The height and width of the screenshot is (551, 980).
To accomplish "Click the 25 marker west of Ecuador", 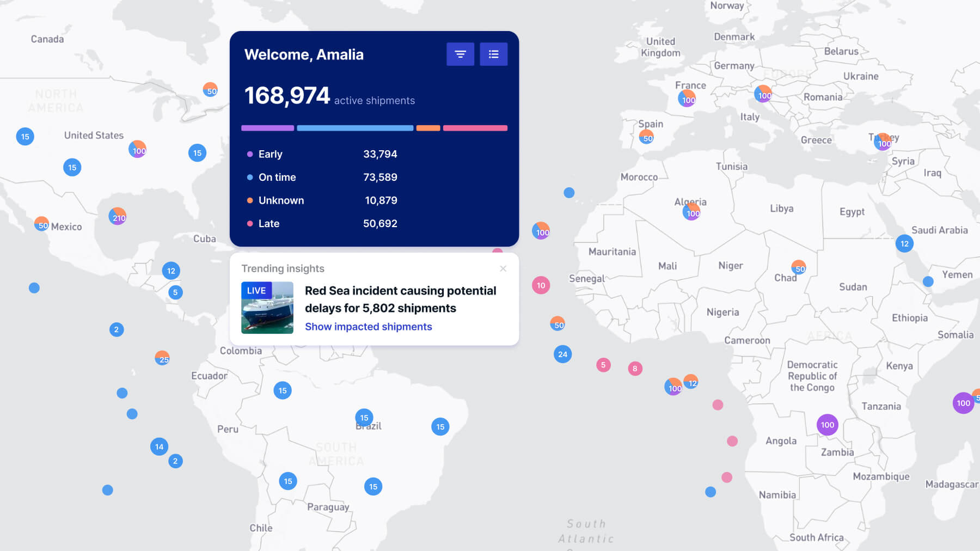I will pos(162,358).
